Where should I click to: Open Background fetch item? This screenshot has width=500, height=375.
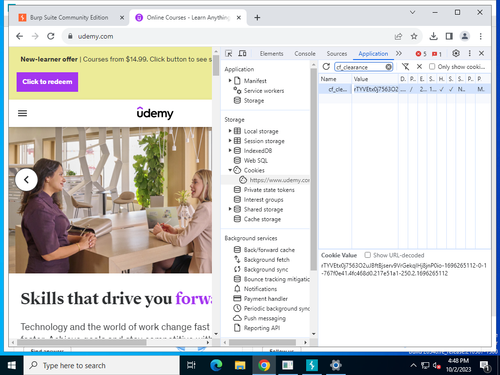(262, 259)
